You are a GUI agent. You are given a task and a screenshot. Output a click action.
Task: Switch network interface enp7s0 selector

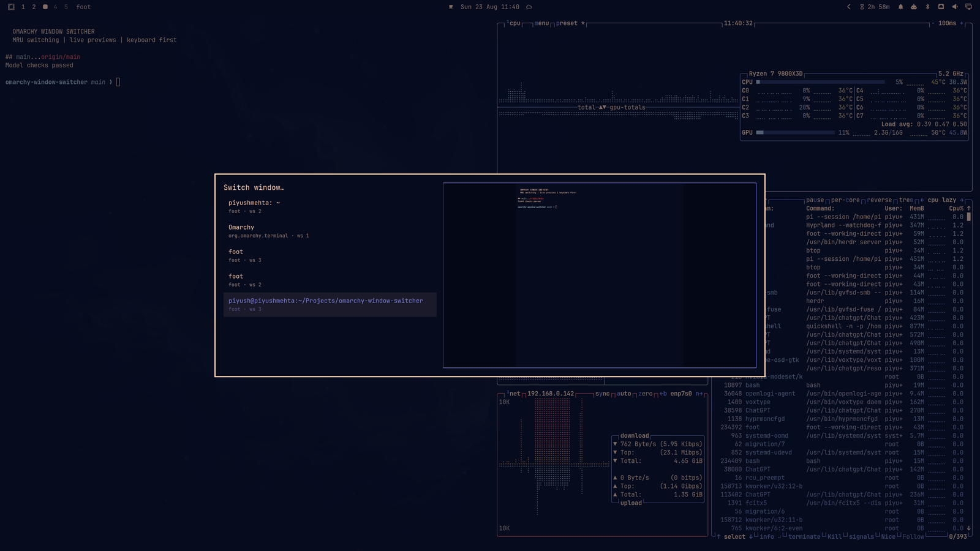[681, 394]
